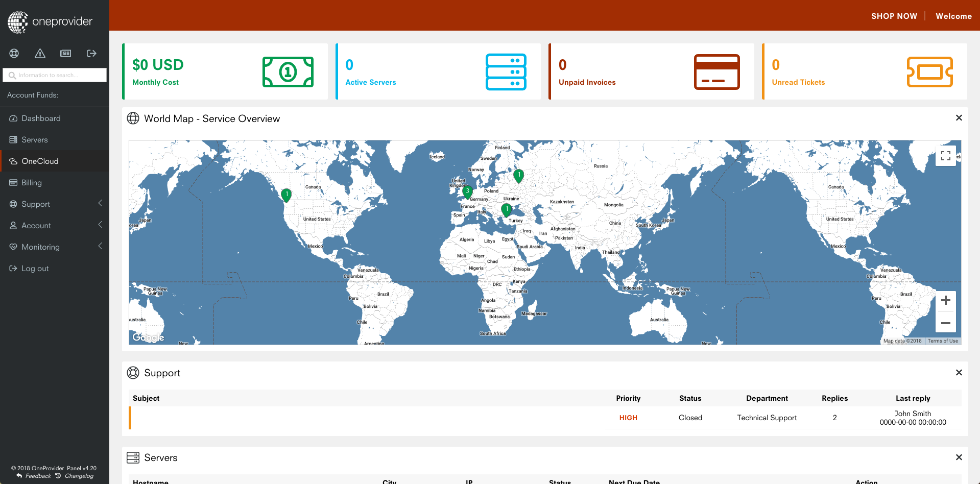Screen dimensions: 980x484
Task: Click the blue Active Servers rack icon
Action: (506, 72)
